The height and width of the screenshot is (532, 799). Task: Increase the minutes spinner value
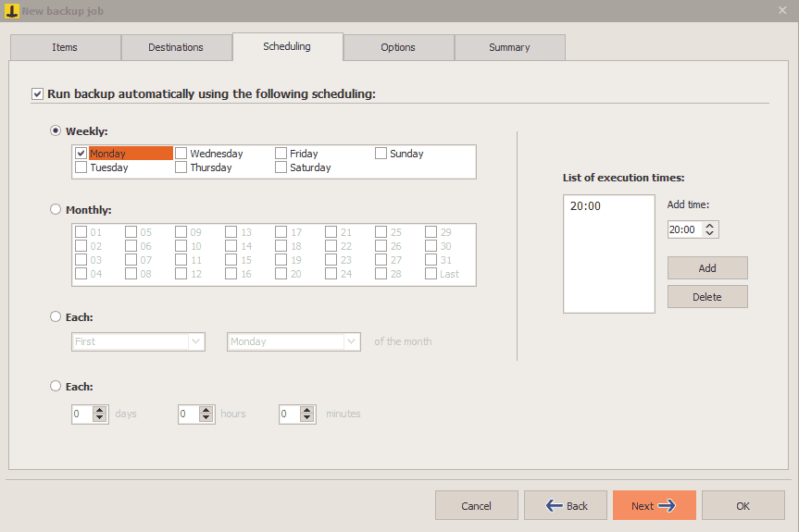[x=306, y=410]
